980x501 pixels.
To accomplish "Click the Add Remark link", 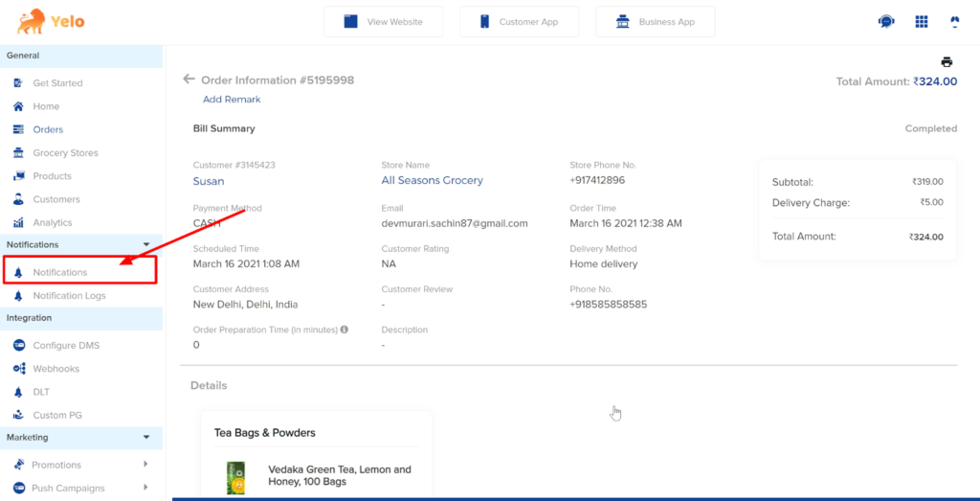I will [x=232, y=100].
